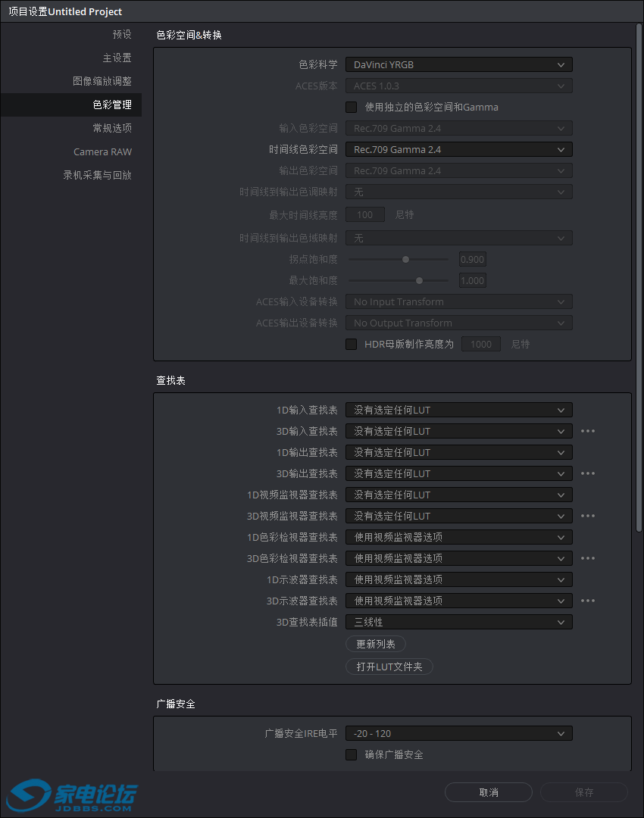The width and height of the screenshot is (644, 818).
Task: Open the Camera RAW settings page
Action: click(x=102, y=151)
